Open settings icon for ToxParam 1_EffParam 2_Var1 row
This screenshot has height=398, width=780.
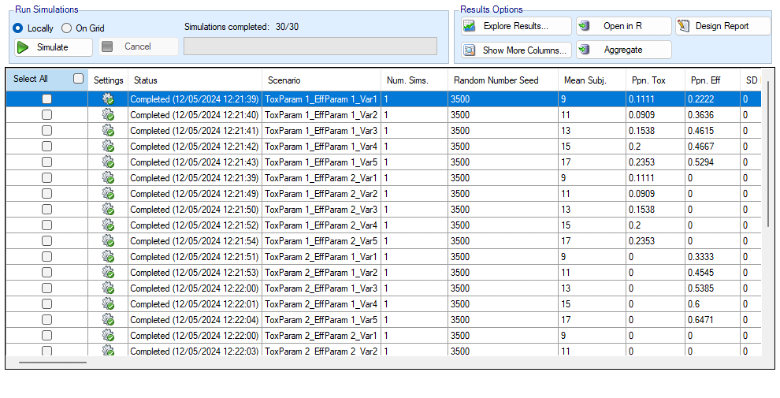coord(108,178)
